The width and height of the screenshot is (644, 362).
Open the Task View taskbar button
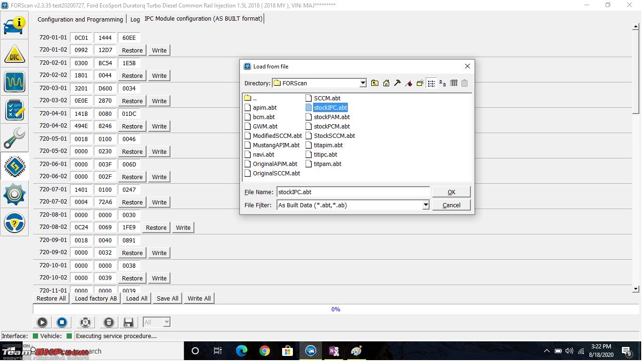pyautogui.click(x=218, y=351)
